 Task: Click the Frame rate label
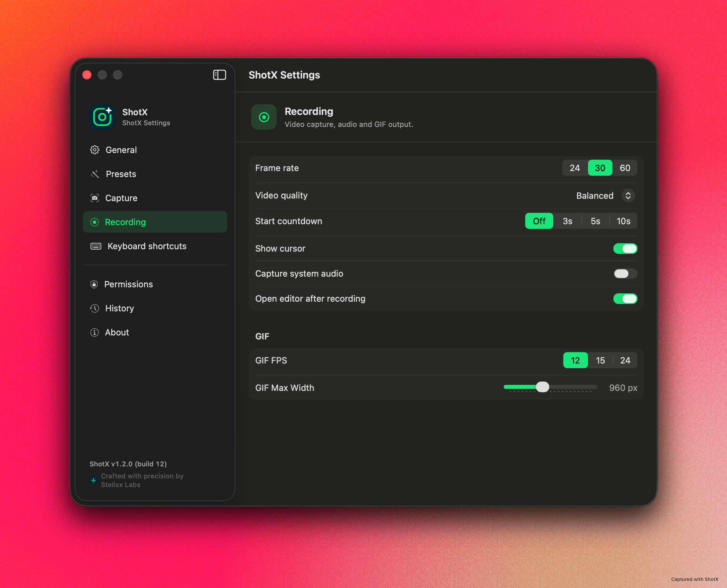point(277,168)
